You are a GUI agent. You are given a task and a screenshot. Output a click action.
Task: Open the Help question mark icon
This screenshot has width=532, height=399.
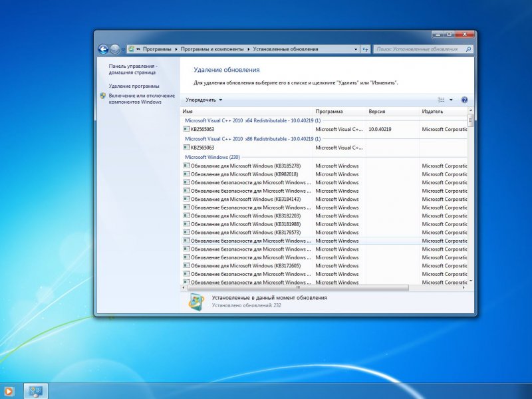[464, 100]
